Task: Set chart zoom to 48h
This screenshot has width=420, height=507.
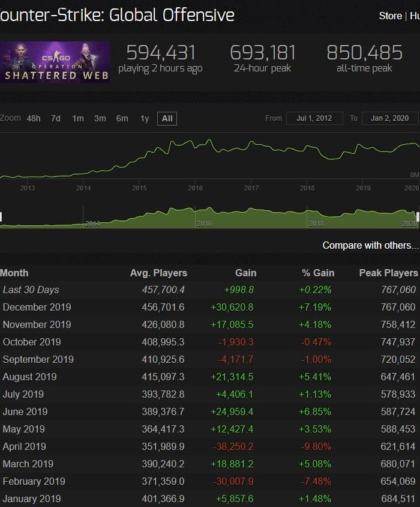Action: pos(34,118)
